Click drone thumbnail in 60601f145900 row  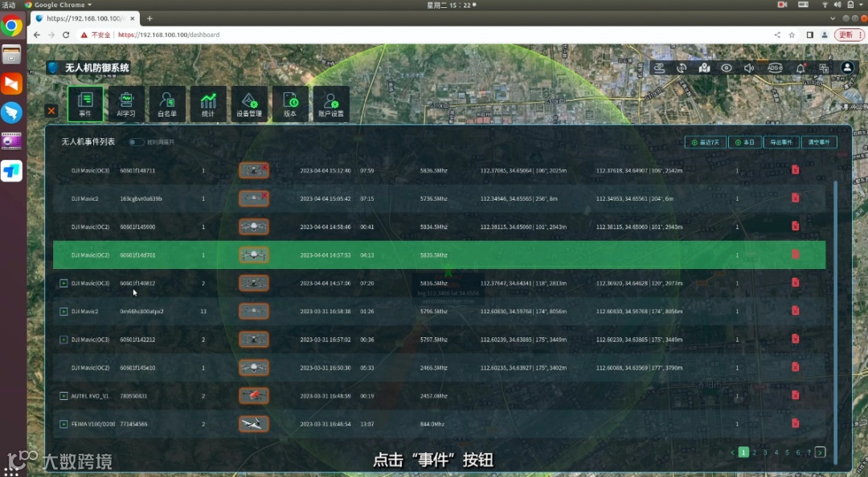coord(254,227)
